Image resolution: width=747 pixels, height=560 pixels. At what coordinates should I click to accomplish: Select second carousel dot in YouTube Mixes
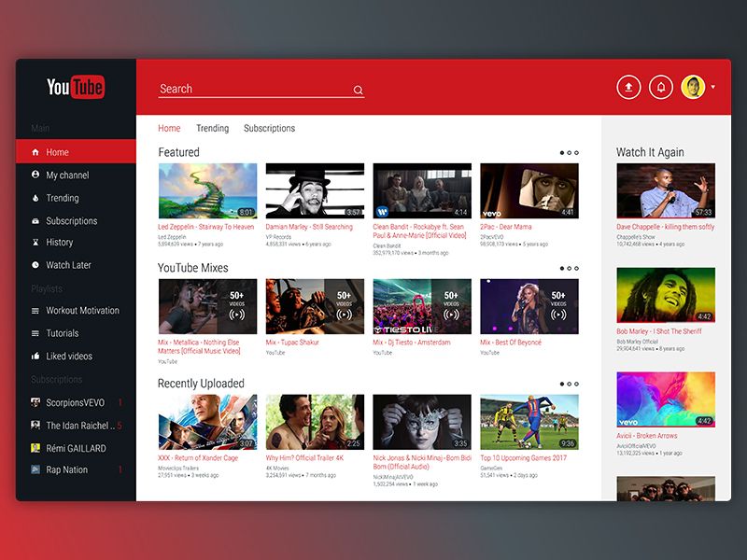(570, 268)
